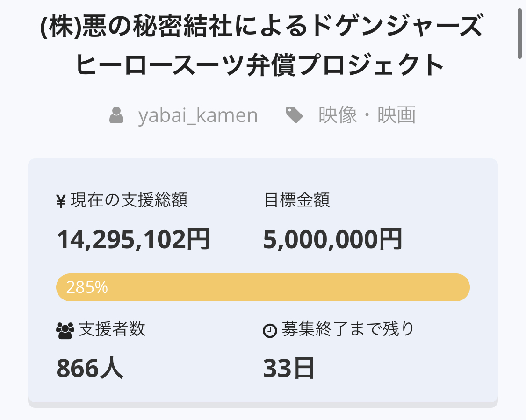Click the 目標金額 label
This screenshot has height=420, width=526.
[x=297, y=200]
